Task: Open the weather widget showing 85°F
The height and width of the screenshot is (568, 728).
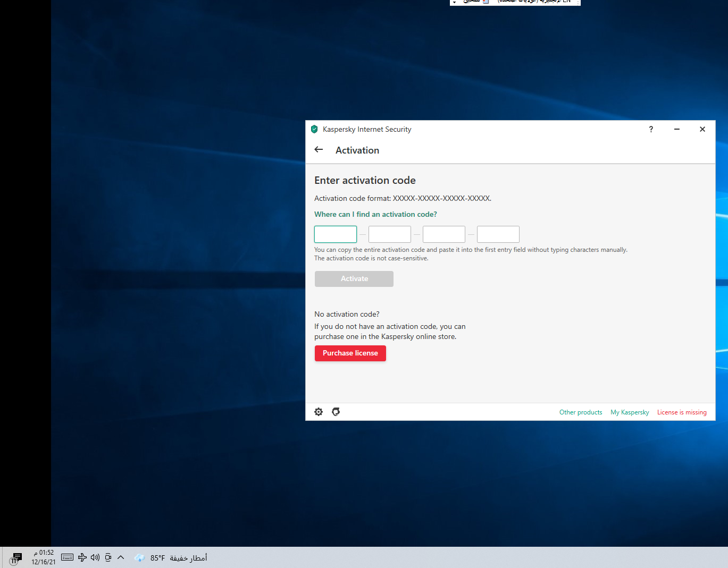Action: pyautogui.click(x=171, y=558)
